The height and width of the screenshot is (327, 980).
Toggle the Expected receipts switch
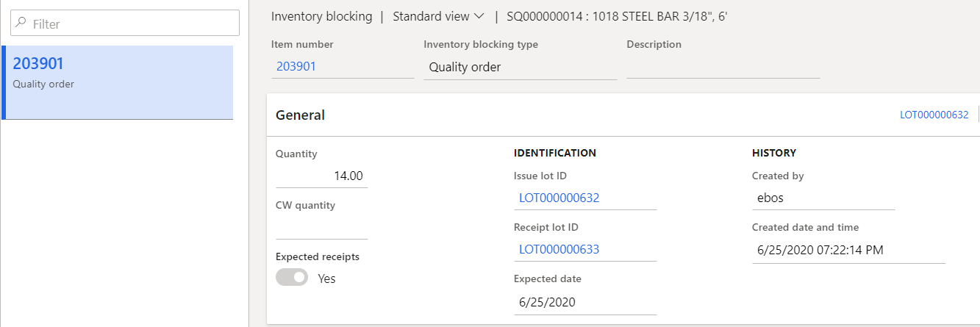click(292, 278)
